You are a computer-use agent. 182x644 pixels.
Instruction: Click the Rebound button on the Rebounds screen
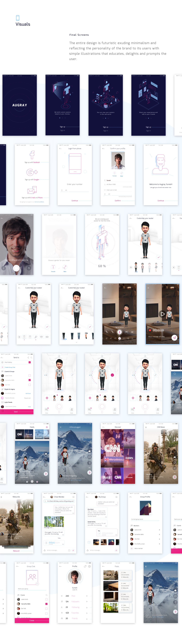tap(16, 551)
